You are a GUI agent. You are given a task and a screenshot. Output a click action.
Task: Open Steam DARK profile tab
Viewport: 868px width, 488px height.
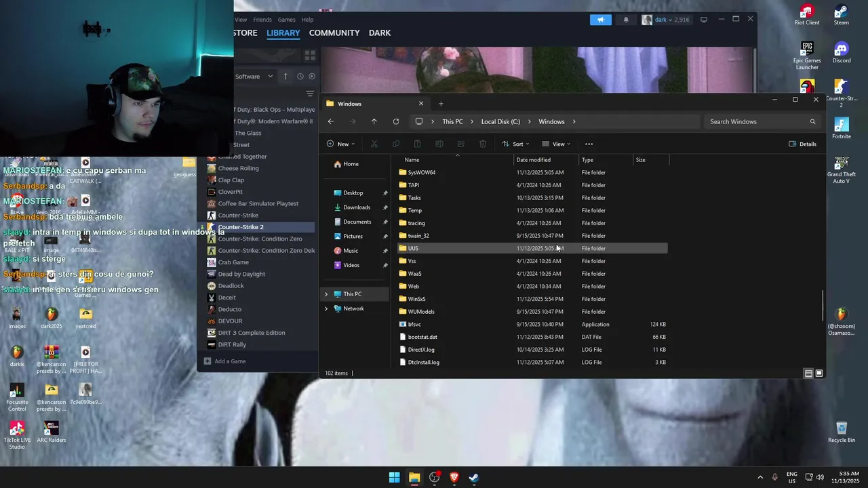coord(380,33)
